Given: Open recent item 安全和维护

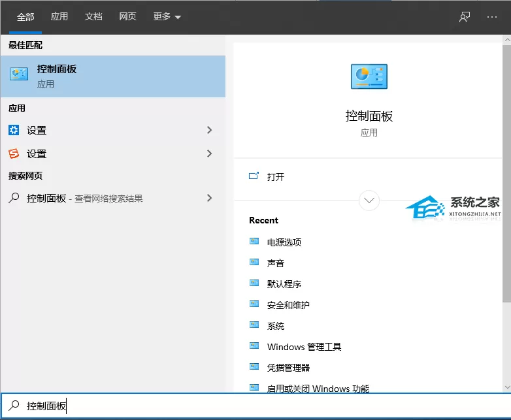Looking at the screenshot, I should point(288,305).
